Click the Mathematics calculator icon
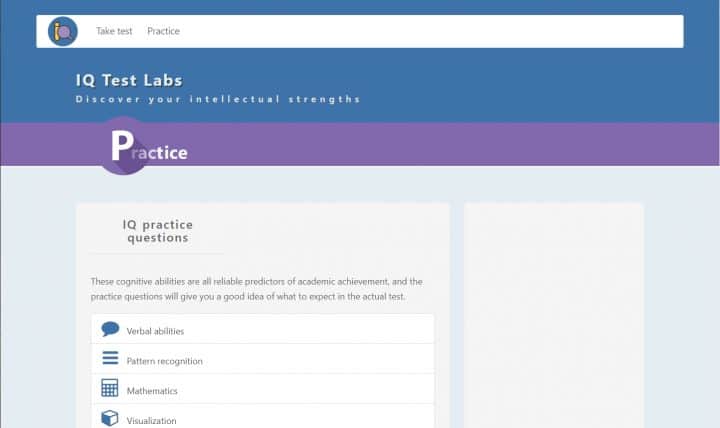 pos(110,388)
